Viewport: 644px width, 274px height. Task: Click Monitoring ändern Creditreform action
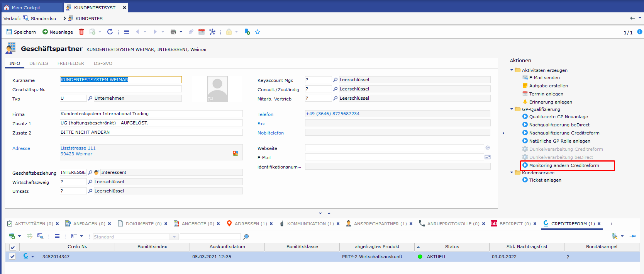(564, 165)
